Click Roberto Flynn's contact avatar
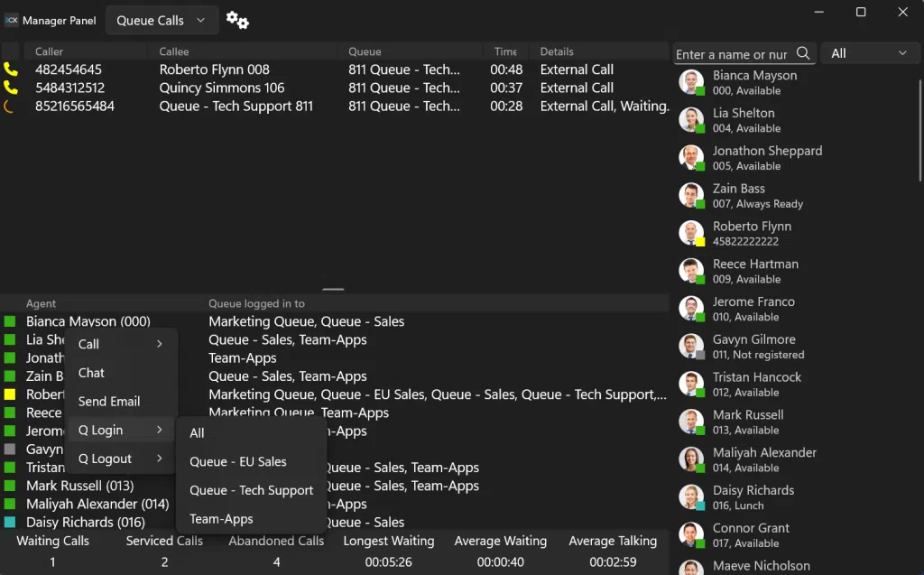 (691, 234)
